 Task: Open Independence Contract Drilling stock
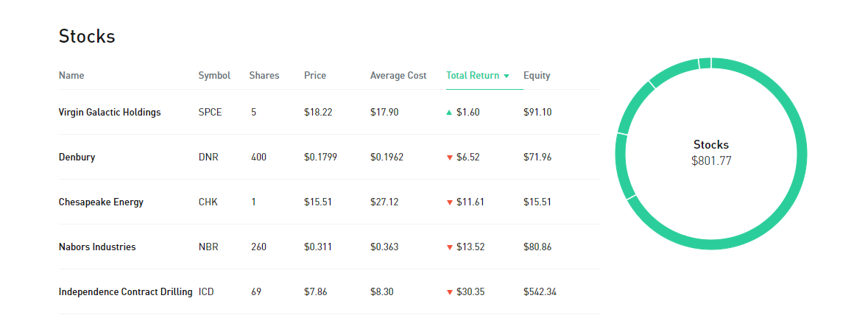coord(125,292)
